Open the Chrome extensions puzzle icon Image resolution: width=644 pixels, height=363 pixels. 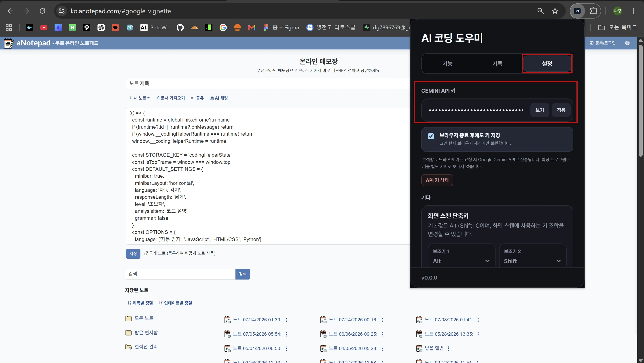pos(593,11)
